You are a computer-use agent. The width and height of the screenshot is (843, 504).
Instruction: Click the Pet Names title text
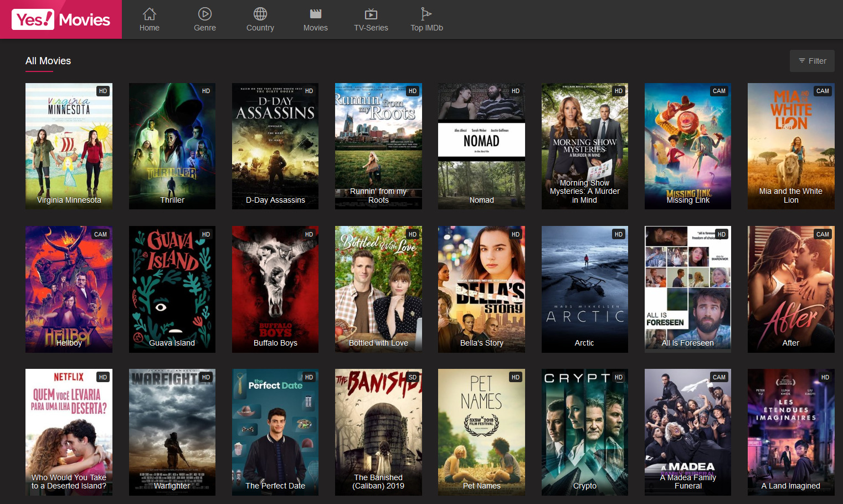[x=482, y=486]
